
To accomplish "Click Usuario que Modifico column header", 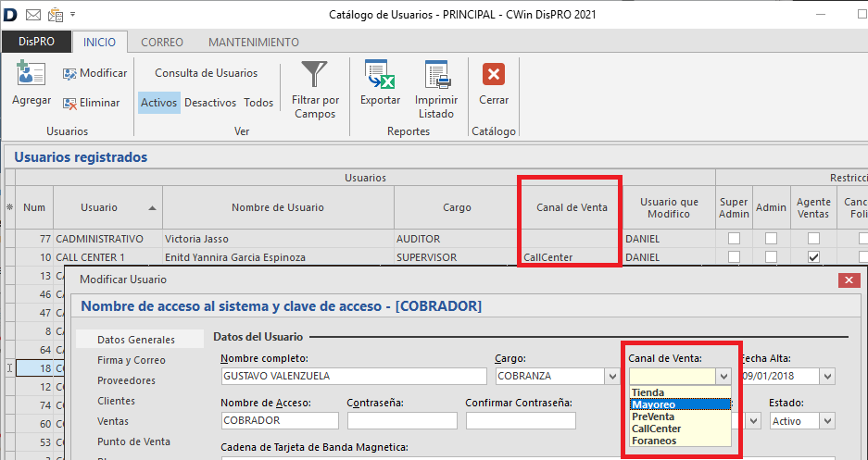I will click(669, 208).
